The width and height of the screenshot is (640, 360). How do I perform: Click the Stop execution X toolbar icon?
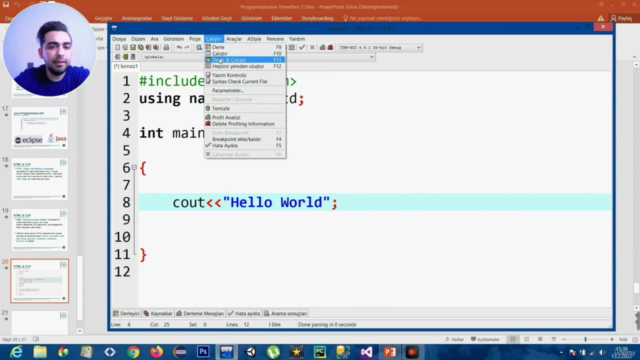312,47
